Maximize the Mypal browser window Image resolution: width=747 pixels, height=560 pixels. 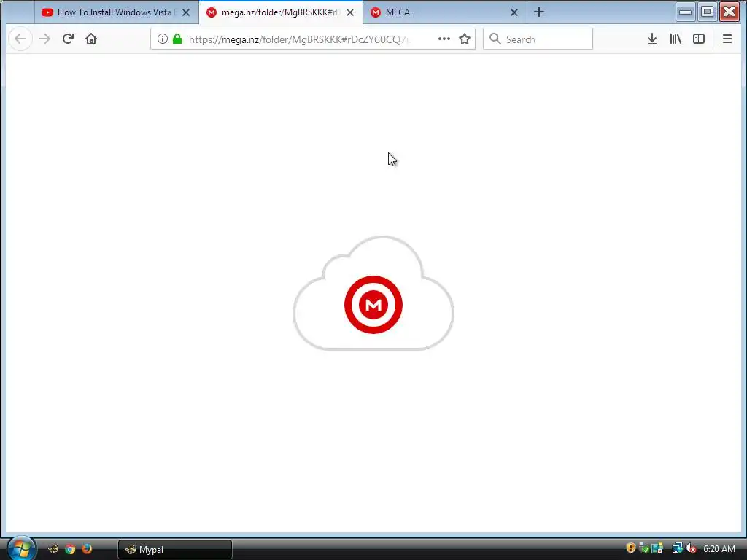[708, 12]
